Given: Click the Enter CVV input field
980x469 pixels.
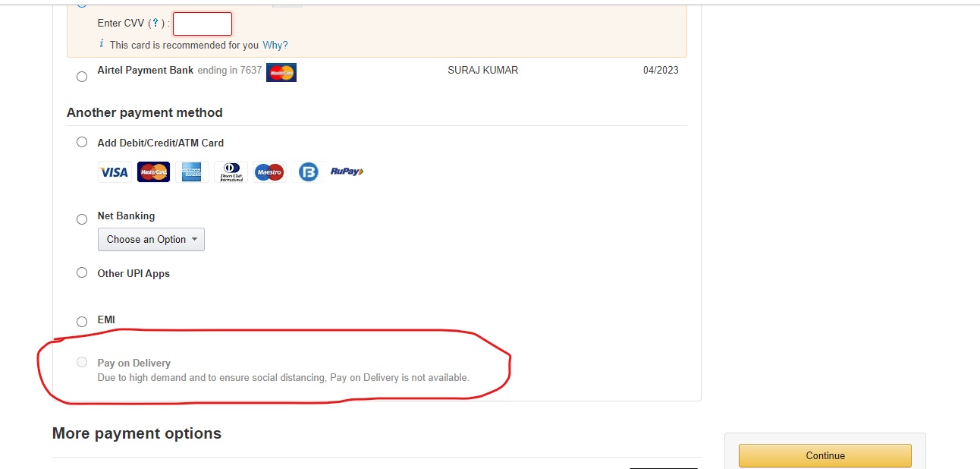Looking at the screenshot, I should tap(203, 24).
